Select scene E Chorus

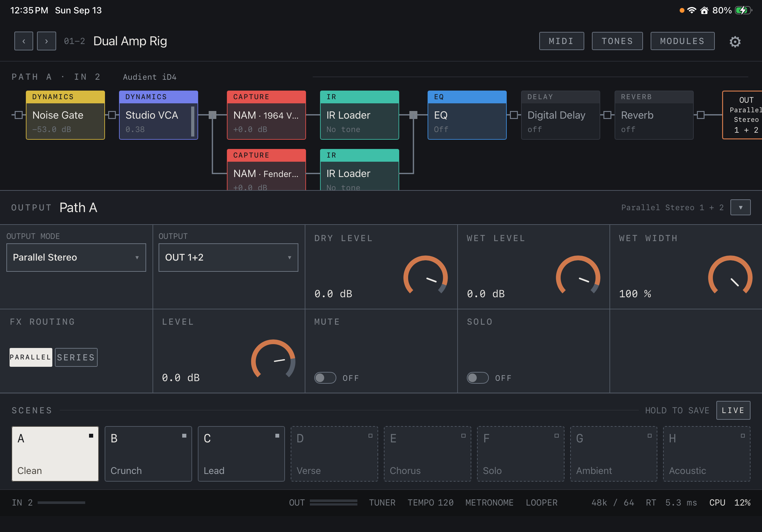[x=428, y=454]
